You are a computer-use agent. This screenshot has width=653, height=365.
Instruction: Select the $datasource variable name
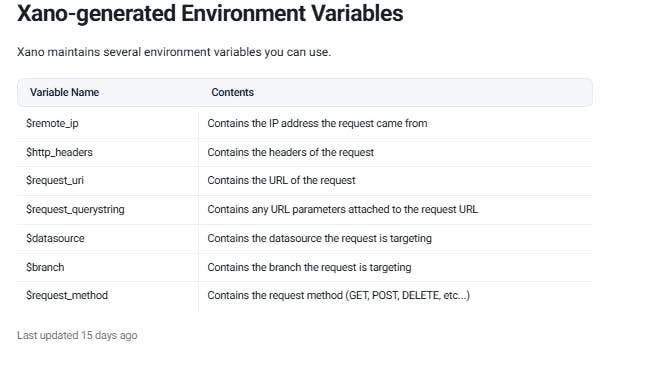(55, 238)
